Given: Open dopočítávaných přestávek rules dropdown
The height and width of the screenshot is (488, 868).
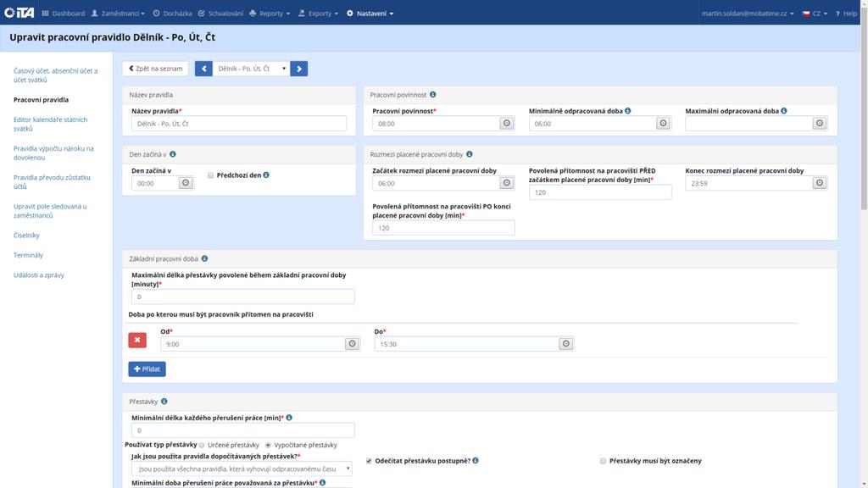Looking at the screenshot, I should point(242,469).
